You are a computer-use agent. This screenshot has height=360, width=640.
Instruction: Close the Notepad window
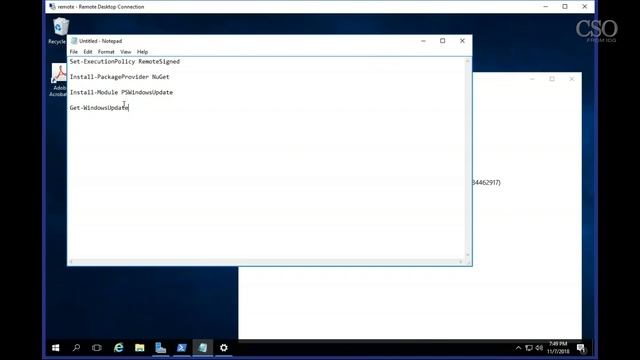click(x=462, y=41)
